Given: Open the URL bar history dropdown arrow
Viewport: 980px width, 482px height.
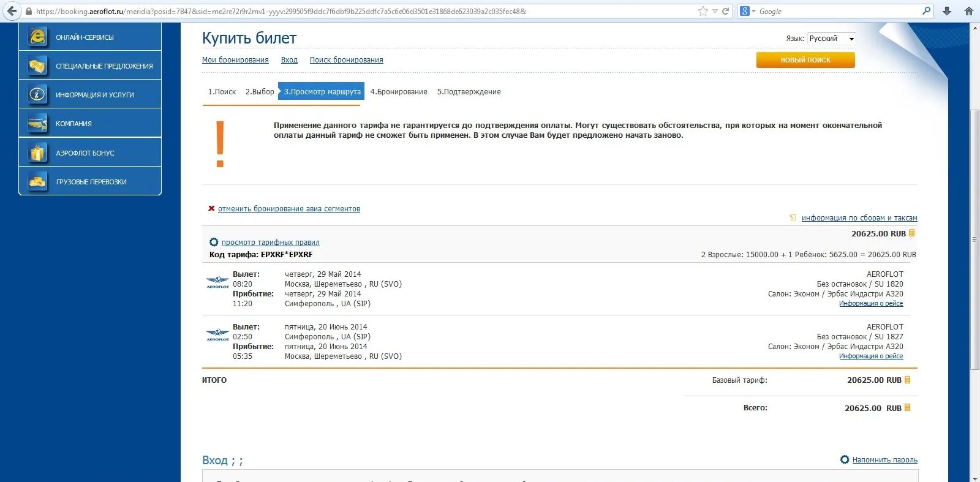Looking at the screenshot, I should [x=715, y=11].
